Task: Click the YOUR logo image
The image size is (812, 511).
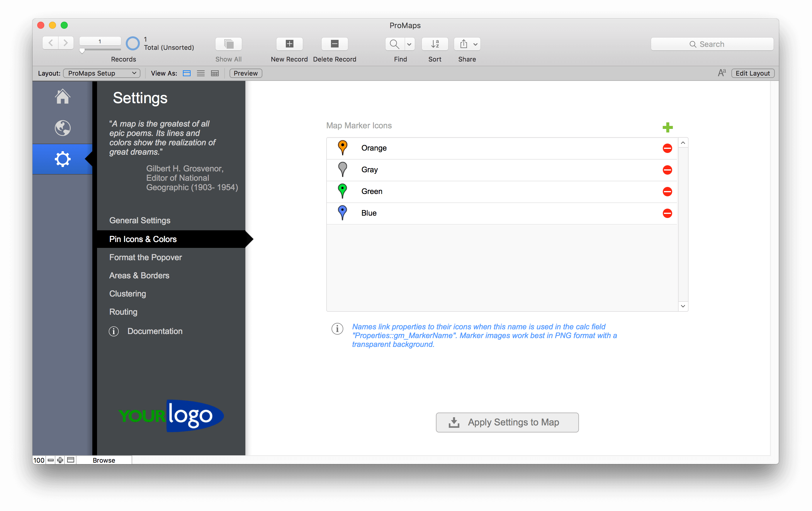Action: [x=171, y=416]
